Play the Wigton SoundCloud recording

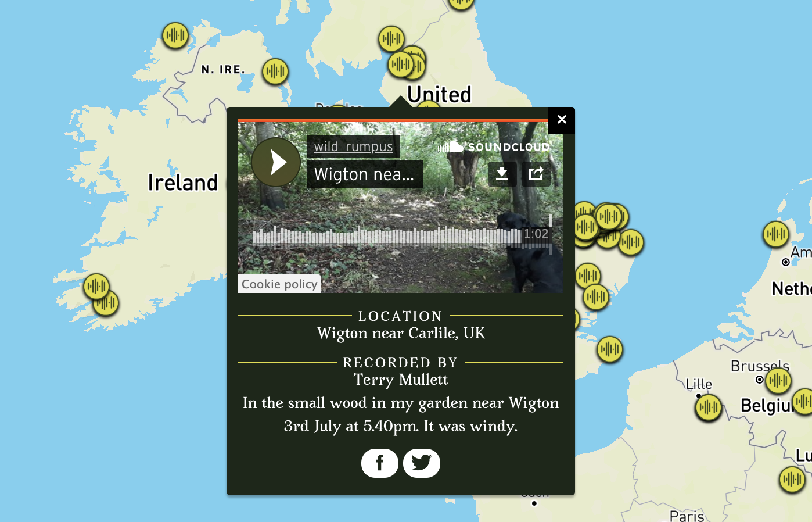pos(276,162)
